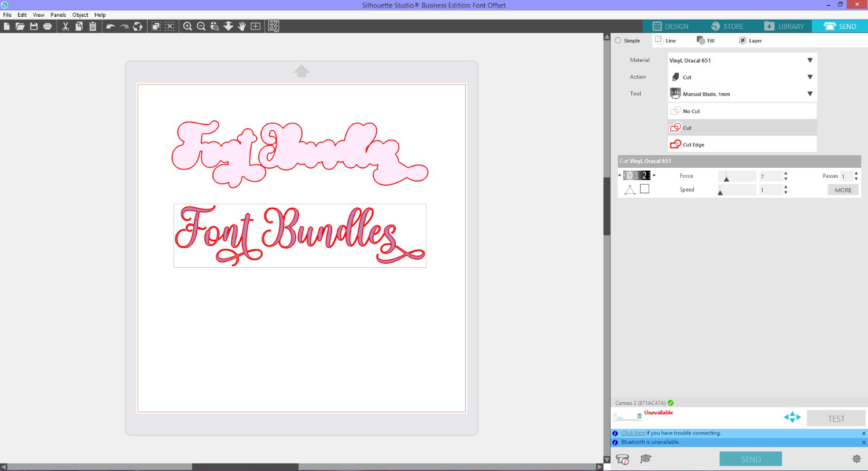
Task: Switch to the Layer cut mode tab
Action: pyautogui.click(x=751, y=41)
